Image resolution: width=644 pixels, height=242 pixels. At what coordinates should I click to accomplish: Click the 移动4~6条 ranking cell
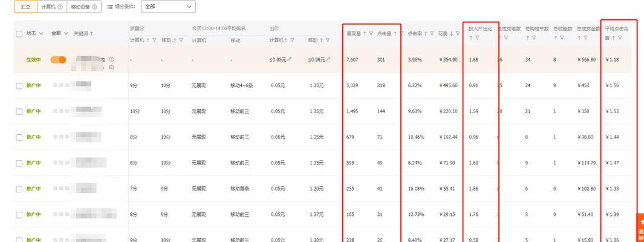point(242,85)
